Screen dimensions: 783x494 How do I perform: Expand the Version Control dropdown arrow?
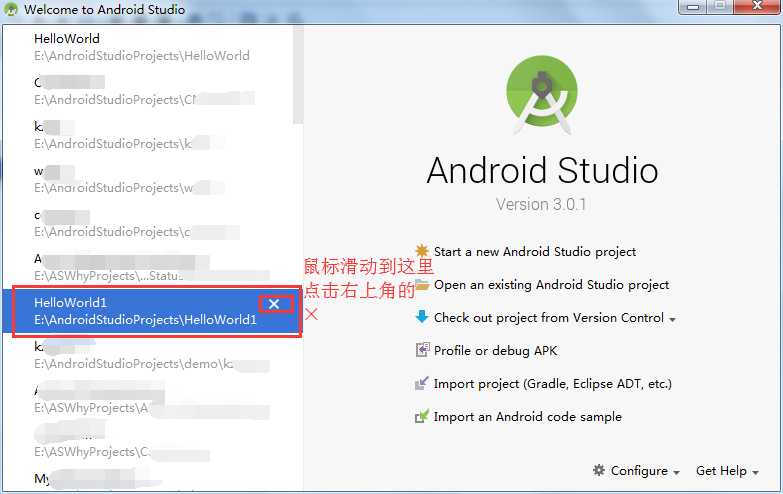pyautogui.click(x=672, y=320)
